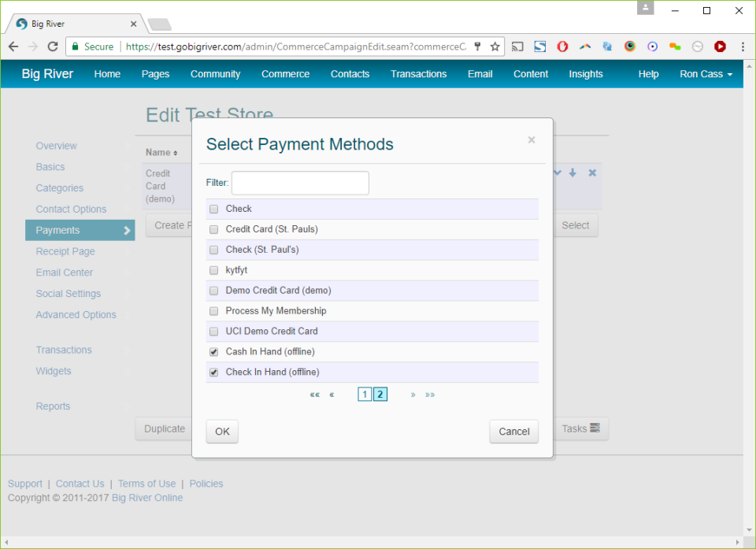The height and width of the screenshot is (549, 756).
Task: Remove the payment method via the blue X icon
Action: (592, 172)
